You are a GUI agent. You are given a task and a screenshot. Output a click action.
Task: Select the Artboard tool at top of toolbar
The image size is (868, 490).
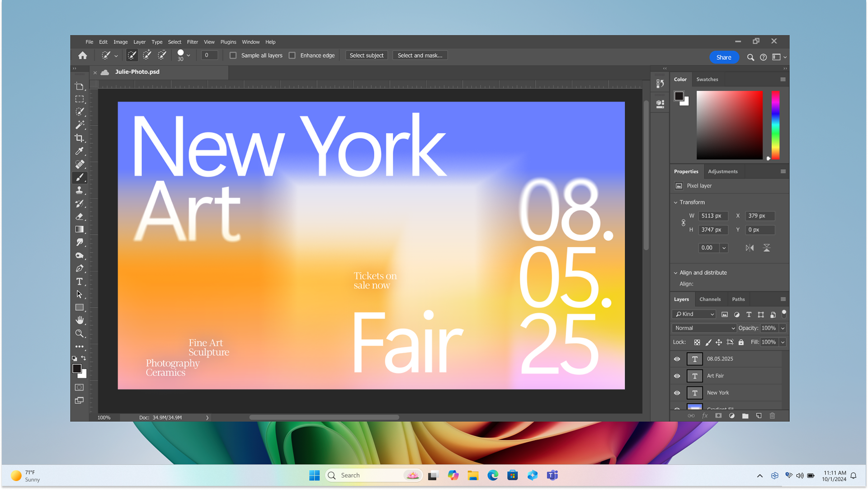tap(80, 86)
